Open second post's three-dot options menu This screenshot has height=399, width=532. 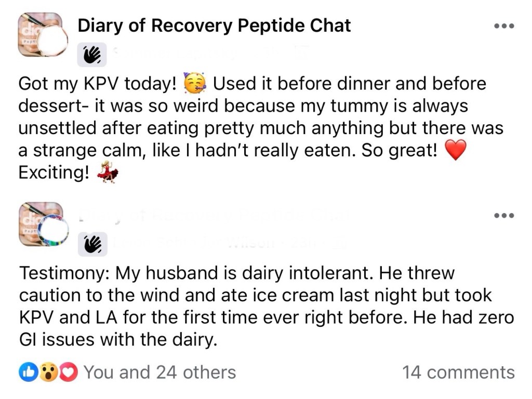click(x=503, y=215)
